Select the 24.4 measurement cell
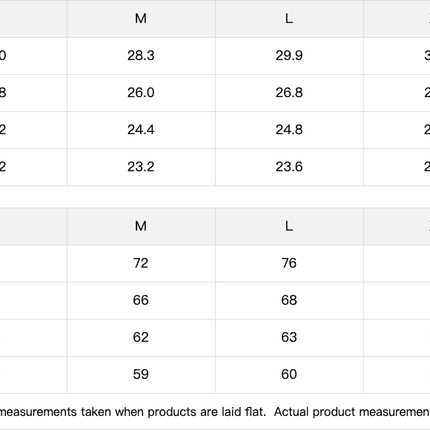The width and height of the screenshot is (430, 430). tap(141, 130)
